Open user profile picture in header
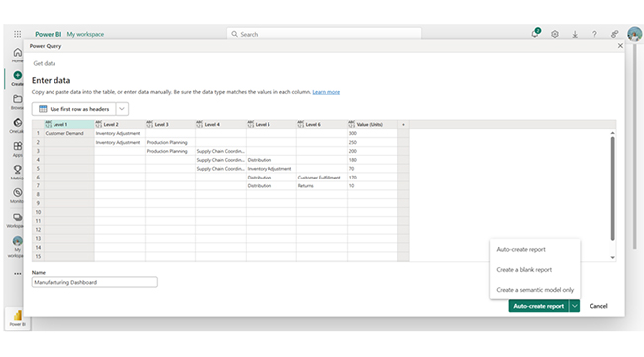Image resolution: width=644 pixels, height=357 pixels. (634, 34)
